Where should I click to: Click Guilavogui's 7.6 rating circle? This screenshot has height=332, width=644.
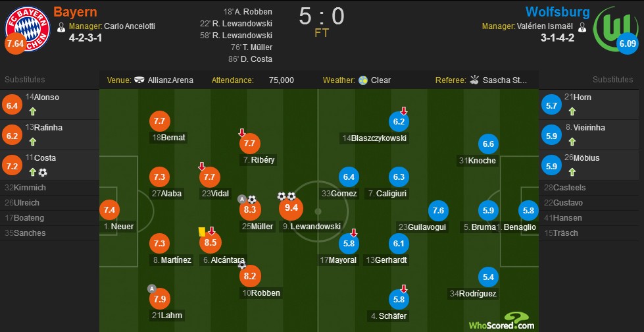pos(438,211)
